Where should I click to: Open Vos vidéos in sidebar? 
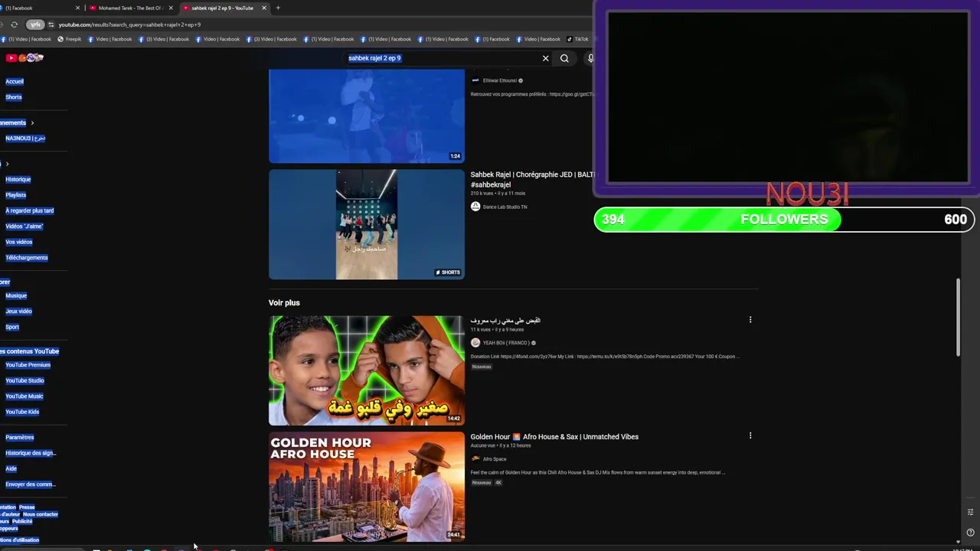(x=19, y=242)
